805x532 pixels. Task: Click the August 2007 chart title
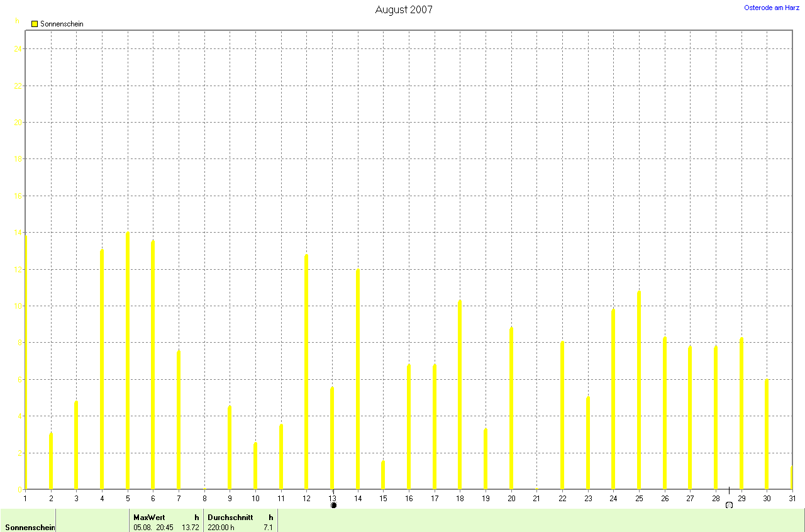point(404,9)
